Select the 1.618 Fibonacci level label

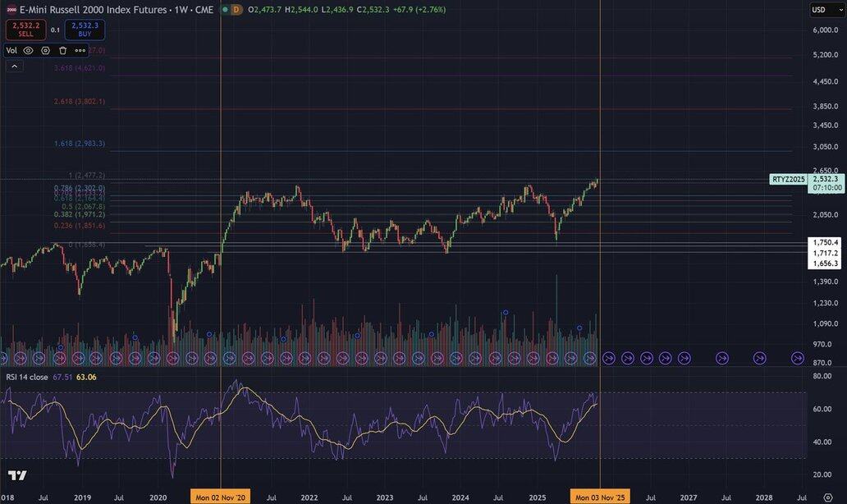pyautogui.click(x=80, y=144)
